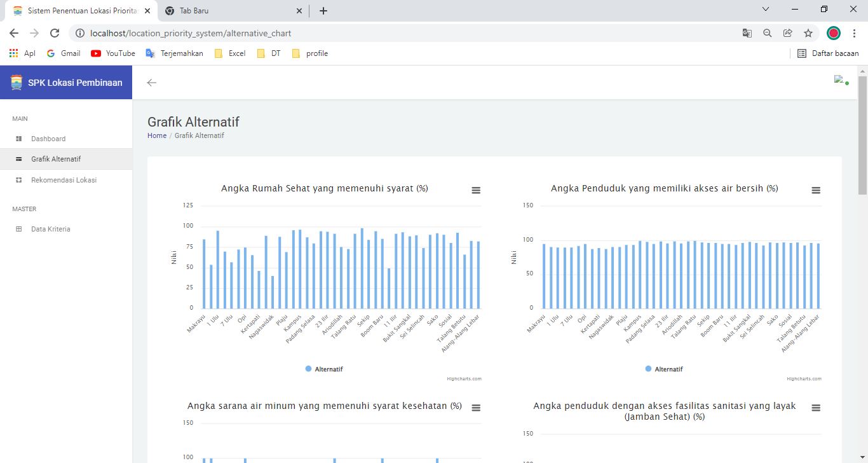Image resolution: width=868 pixels, height=463 pixels.
Task: Bookmark this page with the star icon
Action: click(808, 33)
